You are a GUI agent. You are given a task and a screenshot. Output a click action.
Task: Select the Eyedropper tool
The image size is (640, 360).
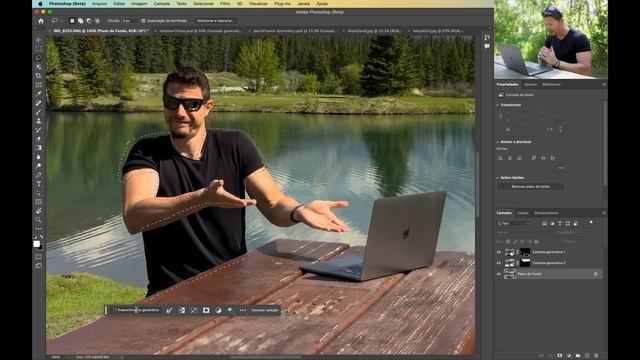[x=38, y=94]
